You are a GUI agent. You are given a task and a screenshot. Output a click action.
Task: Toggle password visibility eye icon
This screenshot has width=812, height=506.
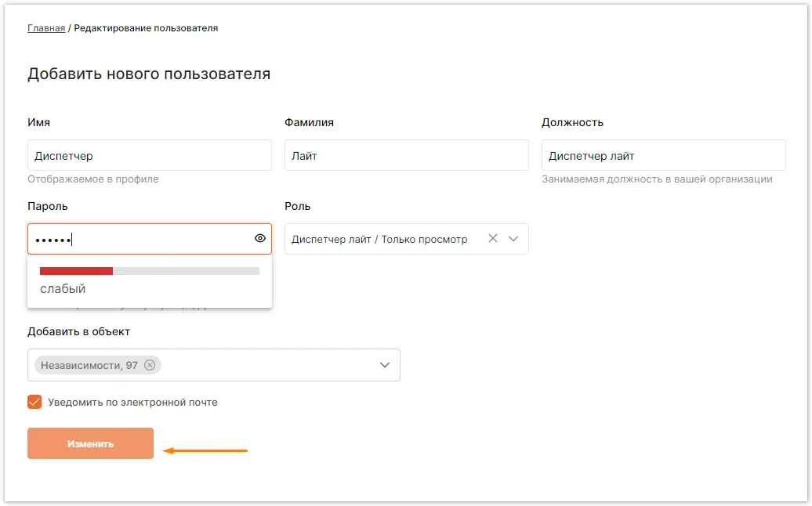(x=260, y=239)
